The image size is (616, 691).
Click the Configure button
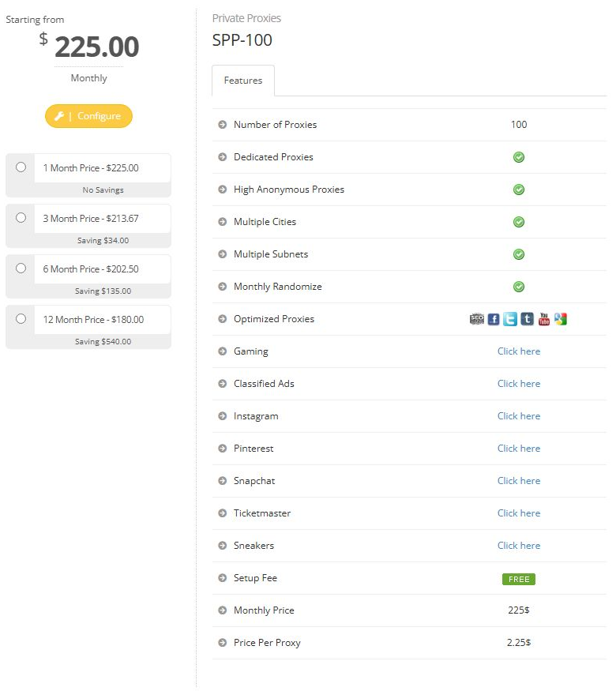pyautogui.click(x=88, y=116)
